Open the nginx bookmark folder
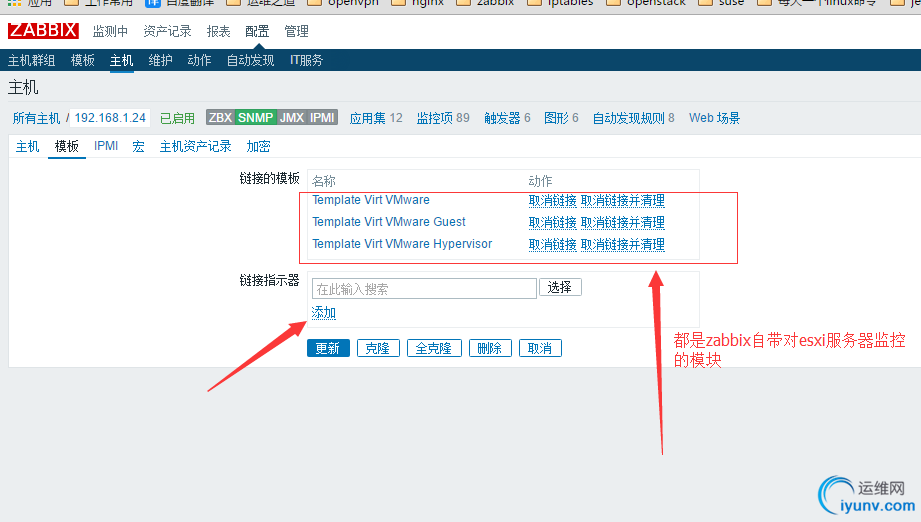The height and width of the screenshot is (522, 921). [418, 3]
